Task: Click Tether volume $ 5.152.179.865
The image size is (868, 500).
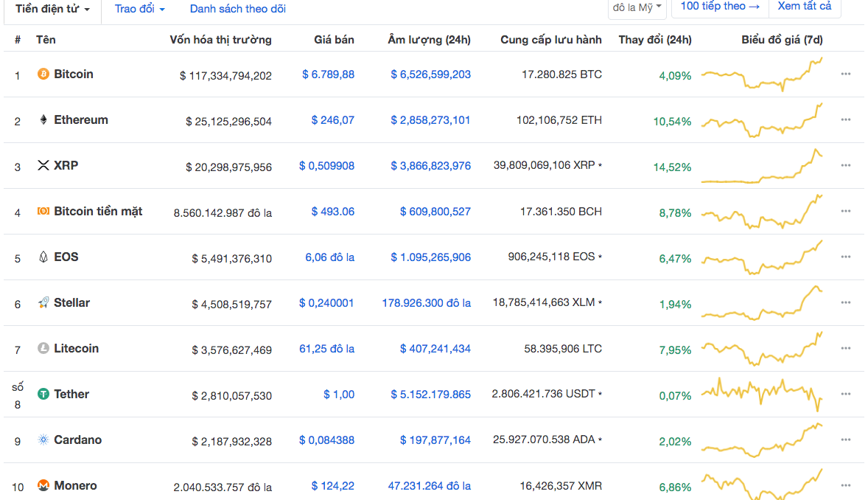Action: (430, 395)
